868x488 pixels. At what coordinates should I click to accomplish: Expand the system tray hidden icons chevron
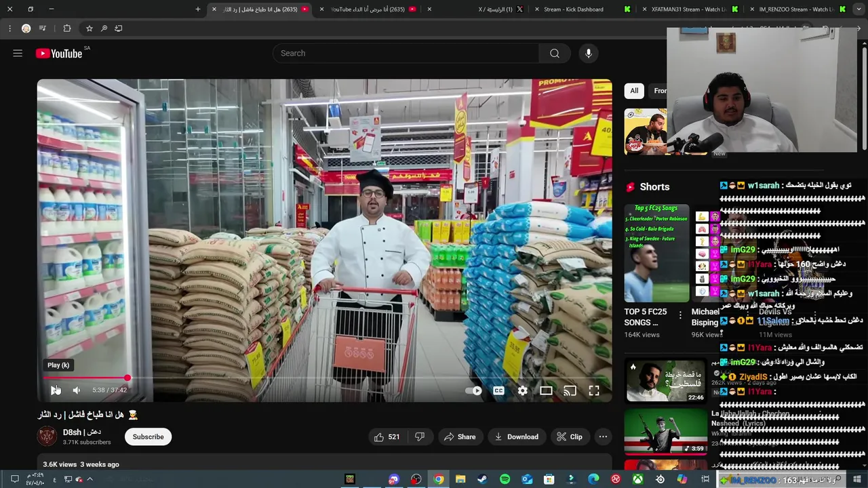click(x=90, y=480)
